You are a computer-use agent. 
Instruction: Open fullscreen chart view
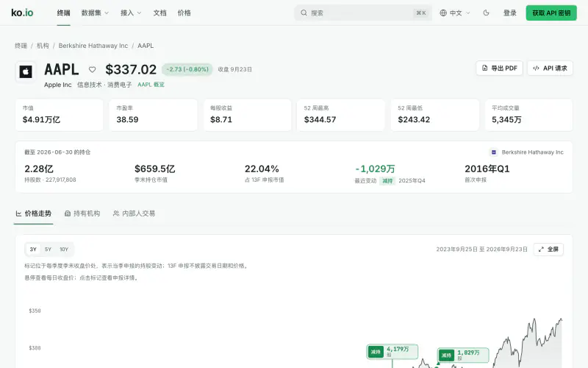(x=548, y=250)
